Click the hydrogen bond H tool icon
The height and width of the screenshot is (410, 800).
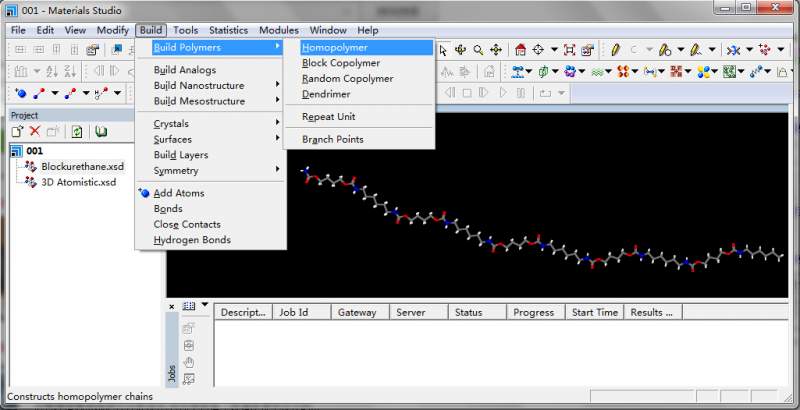102,93
